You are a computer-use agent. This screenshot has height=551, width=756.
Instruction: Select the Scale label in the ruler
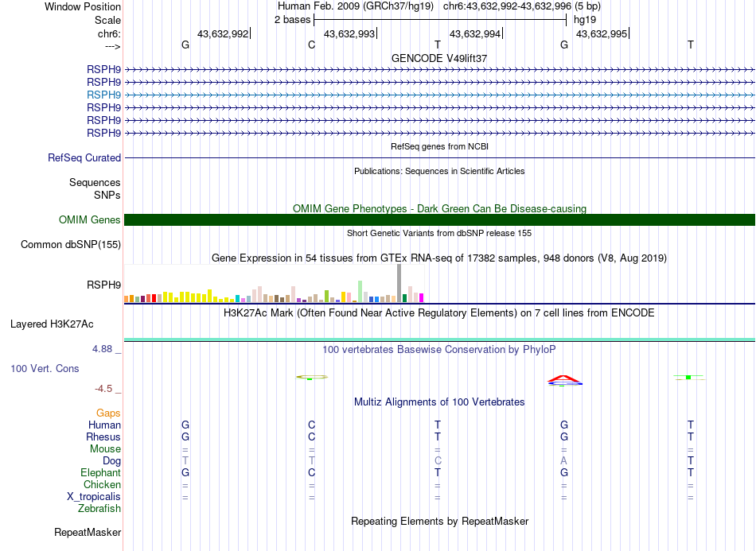tap(107, 20)
